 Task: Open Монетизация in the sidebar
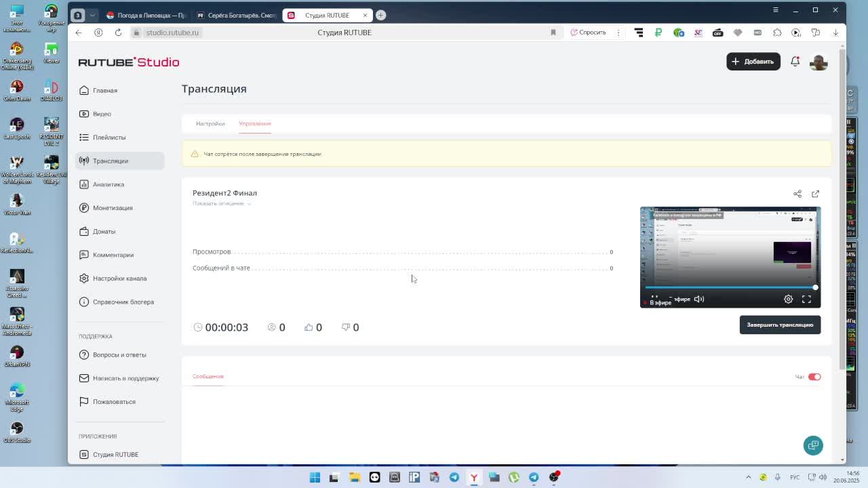119,207
